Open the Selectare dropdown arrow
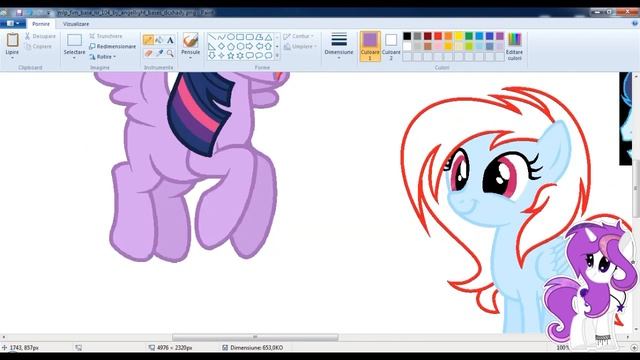This screenshot has height=360, width=640. coord(74,58)
